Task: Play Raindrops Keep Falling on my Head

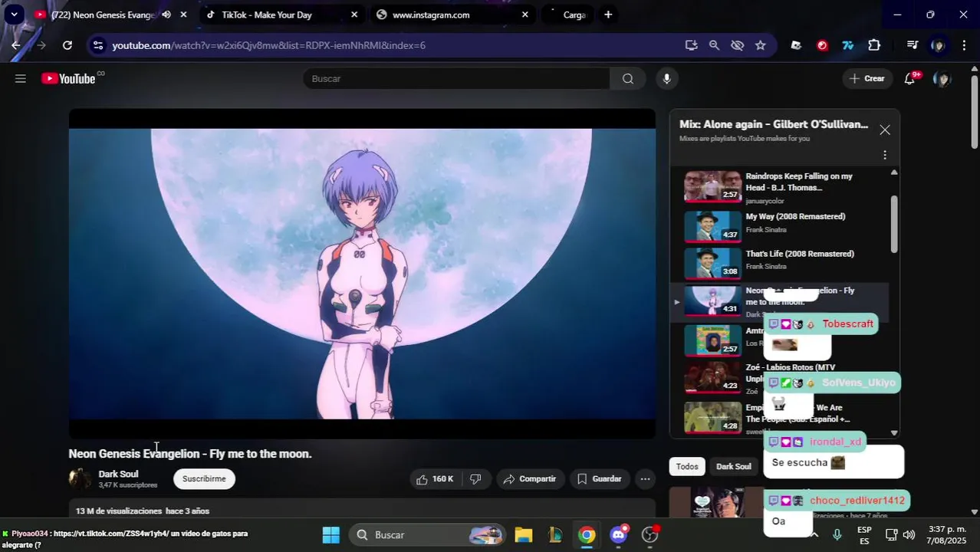Action: (781, 188)
